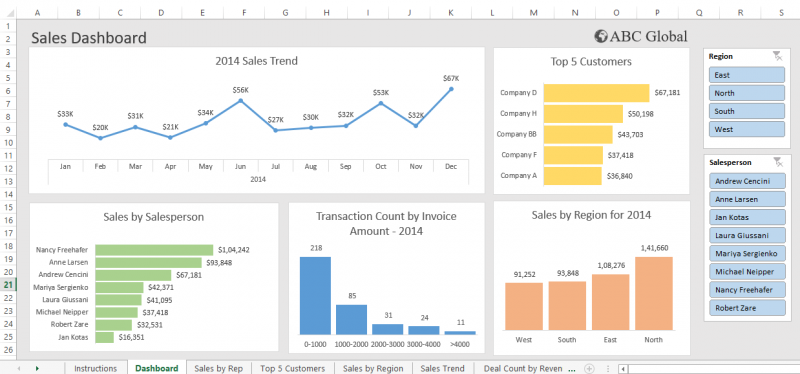The image size is (800, 374).
Task: Click the ABC Global globe logo
Action: [x=601, y=36]
